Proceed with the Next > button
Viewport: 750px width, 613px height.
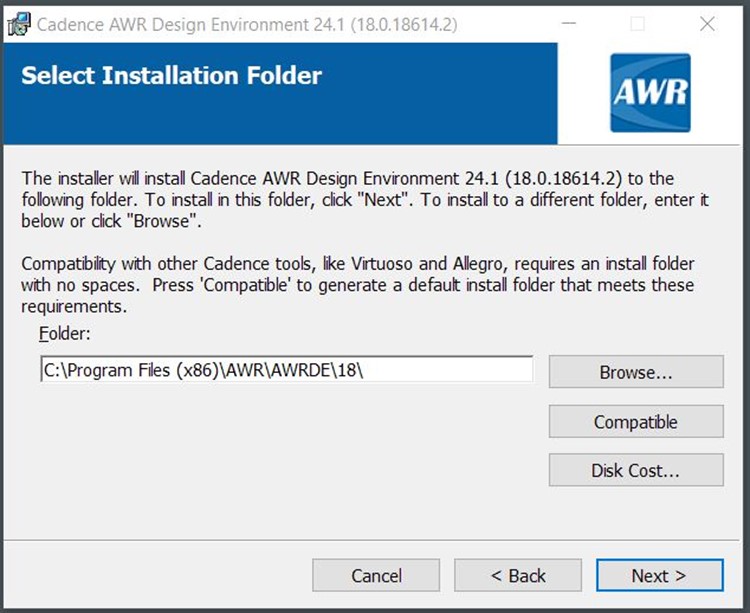660,575
